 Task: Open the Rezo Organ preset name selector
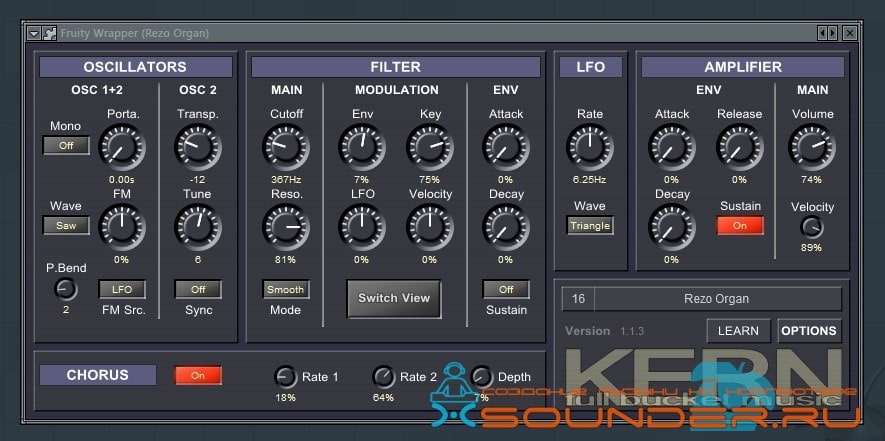coord(717,299)
